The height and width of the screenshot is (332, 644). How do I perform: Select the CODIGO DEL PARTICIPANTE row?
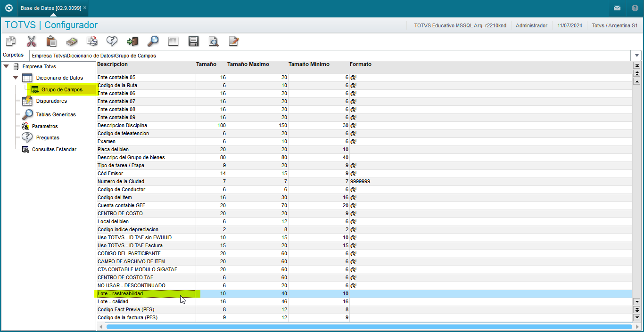point(364,253)
